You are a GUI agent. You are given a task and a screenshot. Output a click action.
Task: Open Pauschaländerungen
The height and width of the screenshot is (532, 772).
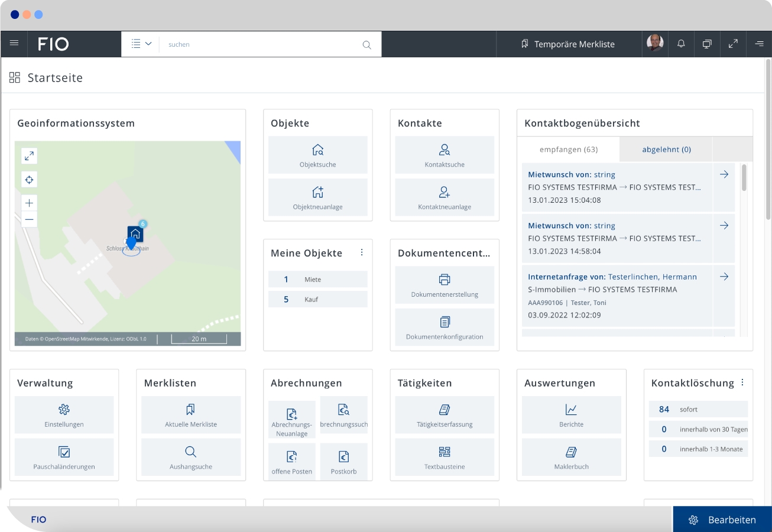[64, 458]
